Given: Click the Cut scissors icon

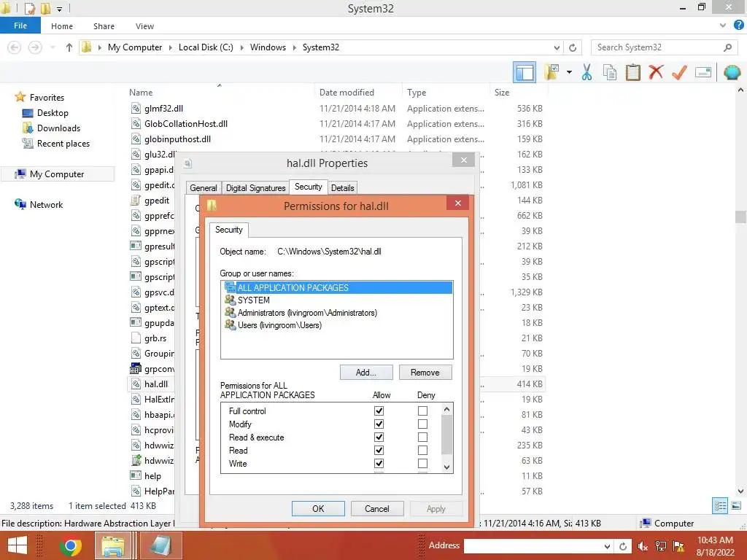Looking at the screenshot, I should [x=587, y=72].
